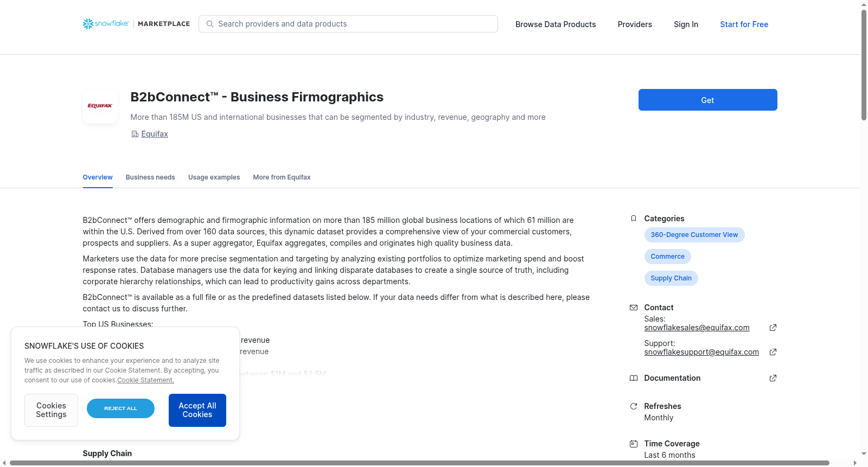This screenshot has width=868, height=467.
Task: Click the B2bConnect Business Firmographics title
Action: coord(257,97)
